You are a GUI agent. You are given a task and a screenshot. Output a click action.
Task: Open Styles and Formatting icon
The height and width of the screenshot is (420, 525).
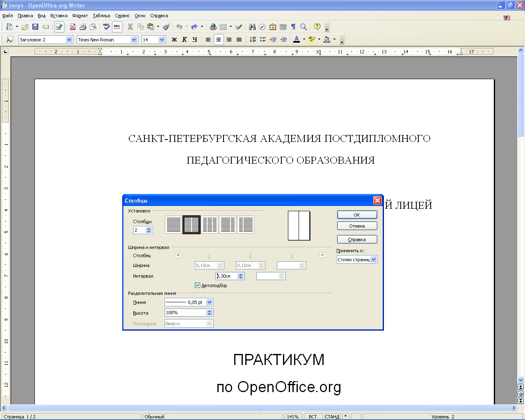[10, 39]
